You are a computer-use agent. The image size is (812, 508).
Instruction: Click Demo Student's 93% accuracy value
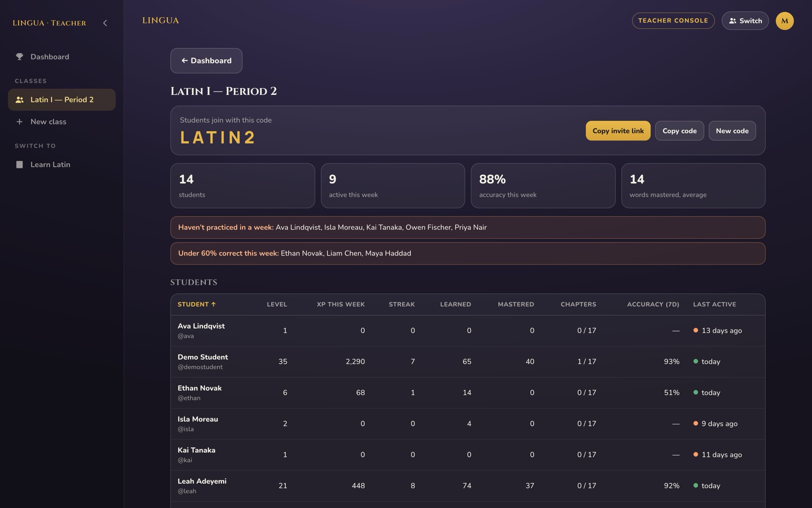tap(671, 362)
